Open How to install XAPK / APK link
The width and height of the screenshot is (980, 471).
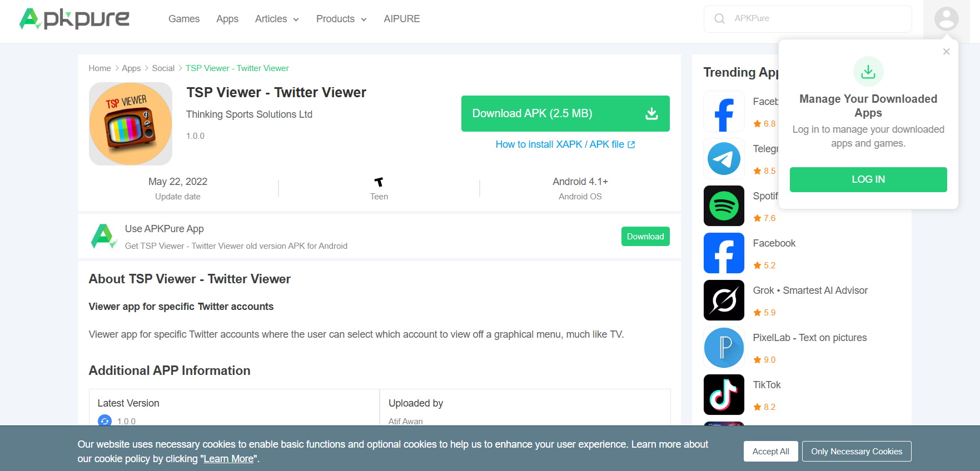[565, 144]
